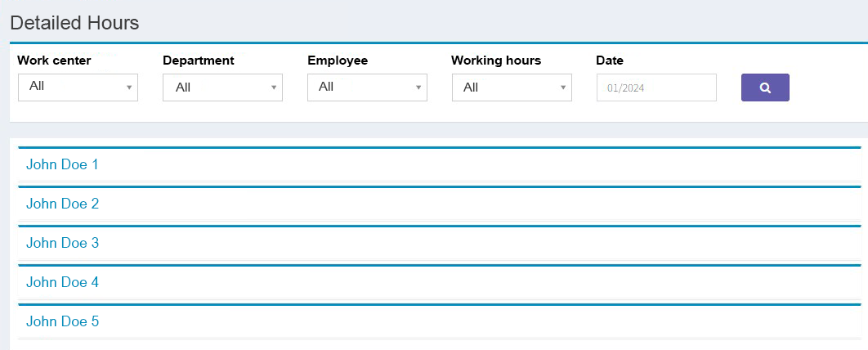The image size is (868, 350).
Task: Click the Work center dropdown's small arrow
Action: pyautogui.click(x=129, y=87)
